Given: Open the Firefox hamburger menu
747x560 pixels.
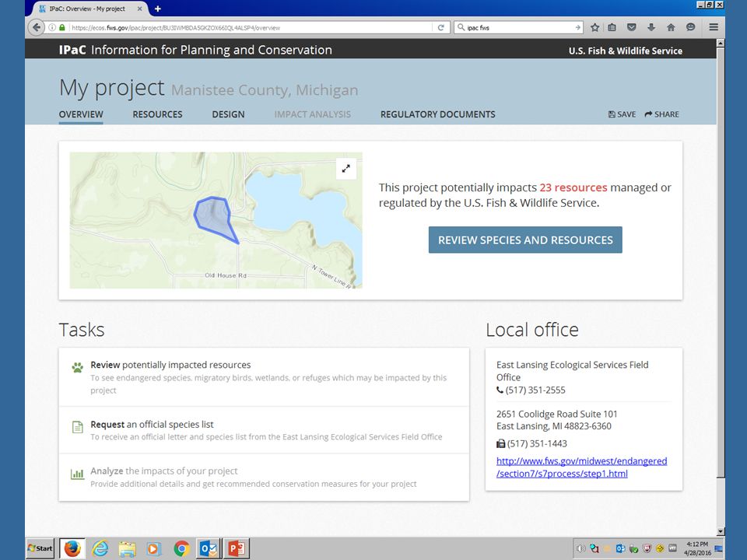Looking at the screenshot, I should (714, 28).
